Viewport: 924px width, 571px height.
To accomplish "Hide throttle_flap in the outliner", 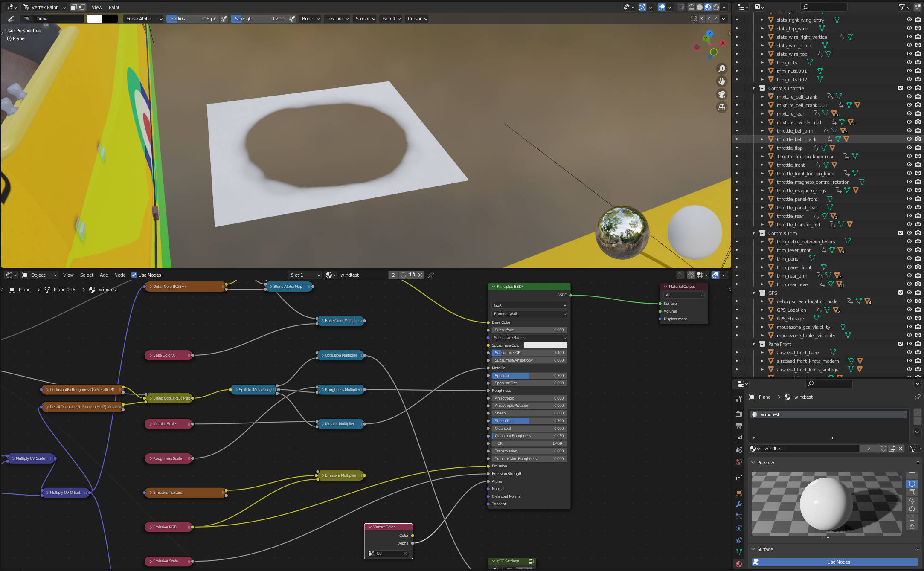I will [909, 148].
